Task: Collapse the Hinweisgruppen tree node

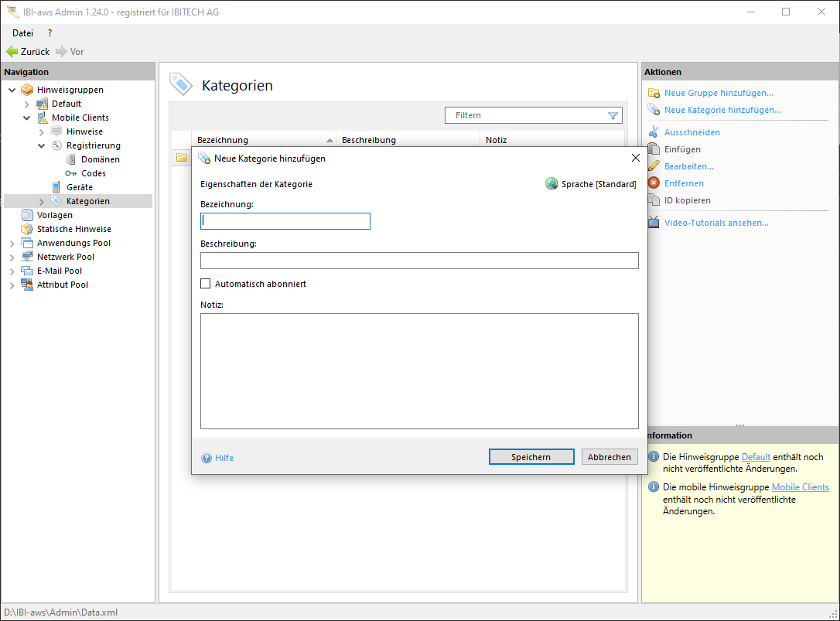Action: coord(12,90)
